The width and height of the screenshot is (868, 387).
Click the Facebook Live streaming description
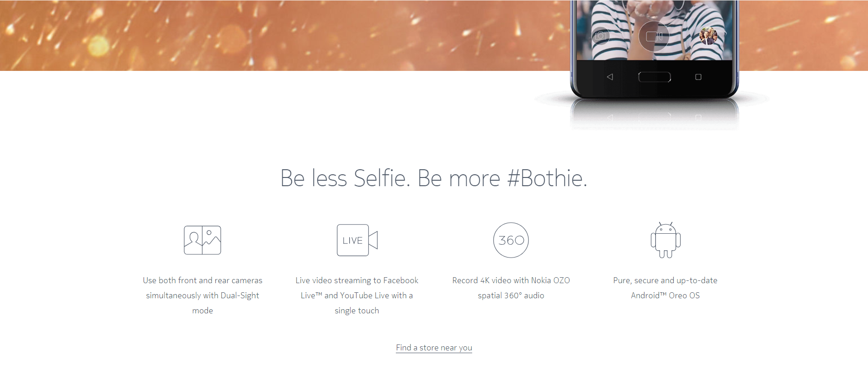[x=357, y=296]
